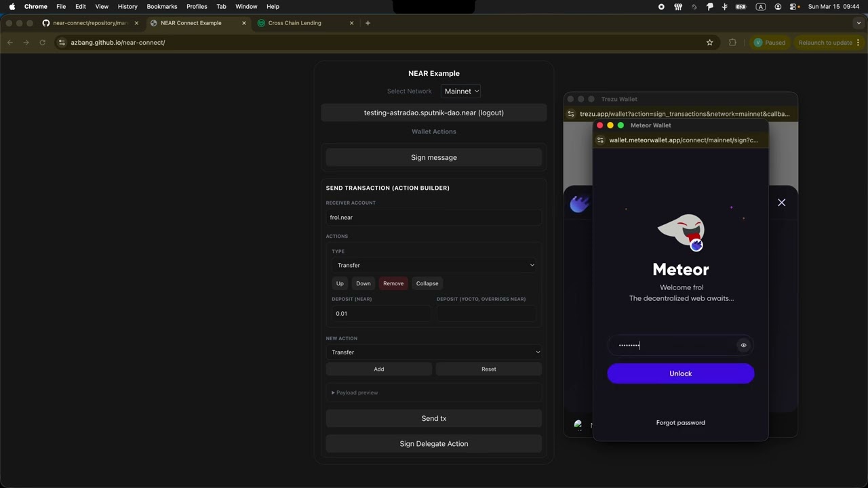Close the Cross Chain Lending tab
The width and height of the screenshot is (868, 488).
351,23
